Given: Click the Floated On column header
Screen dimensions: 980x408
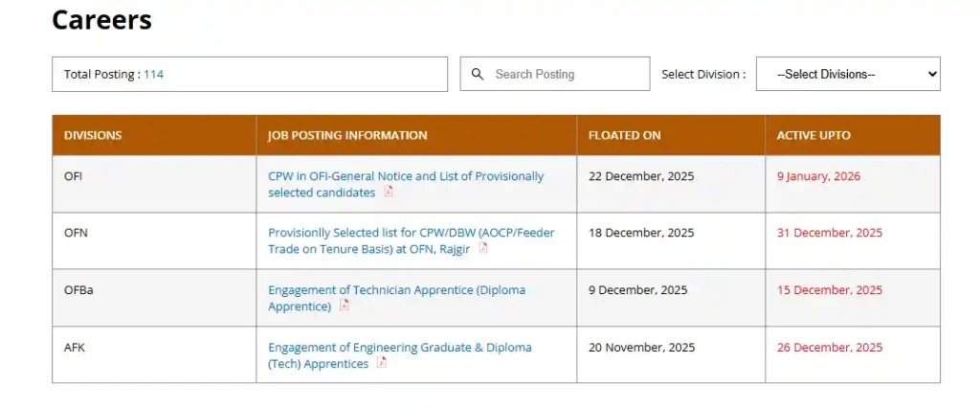Looking at the screenshot, I should (x=624, y=135).
